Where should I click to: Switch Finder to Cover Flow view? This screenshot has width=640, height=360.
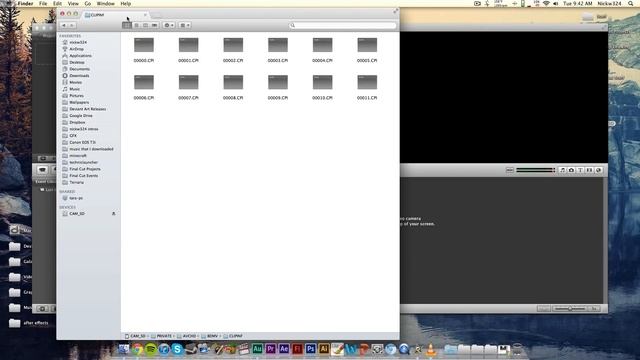tap(154, 25)
